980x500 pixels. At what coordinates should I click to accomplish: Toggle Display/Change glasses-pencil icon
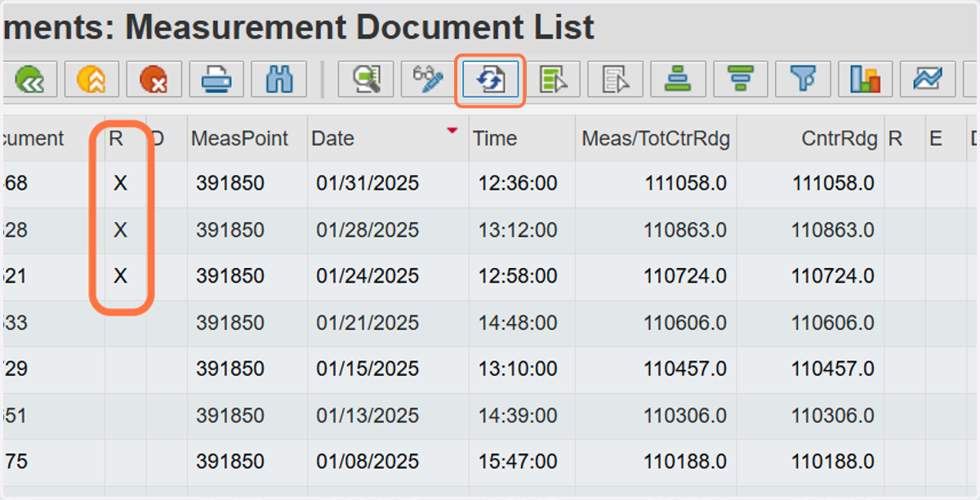click(x=429, y=80)
